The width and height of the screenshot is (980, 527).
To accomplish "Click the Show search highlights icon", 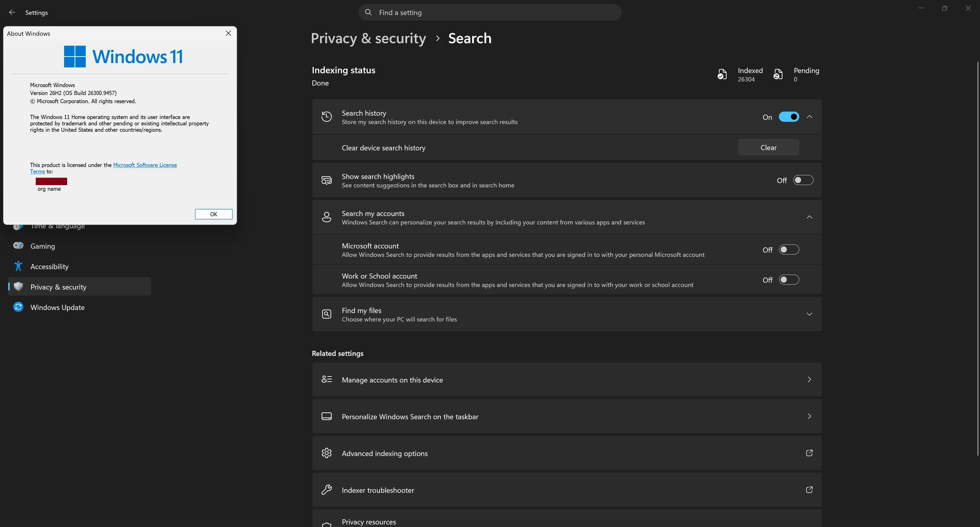I will (x=326, y=180).
